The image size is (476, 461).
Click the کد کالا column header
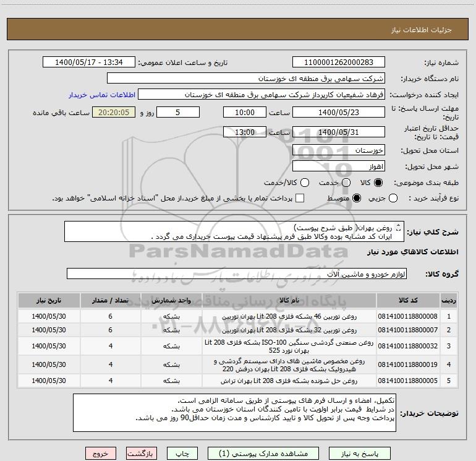pyautogui.click(x=408, y=301)
